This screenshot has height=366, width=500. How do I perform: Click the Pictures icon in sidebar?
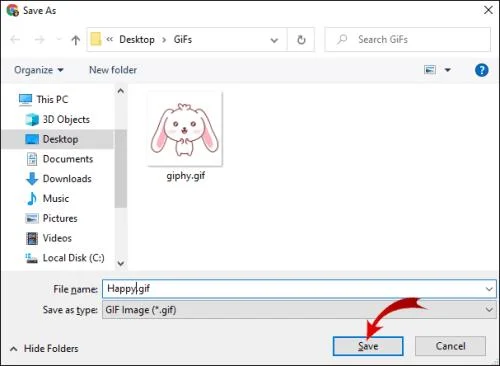tap(32, 218)
